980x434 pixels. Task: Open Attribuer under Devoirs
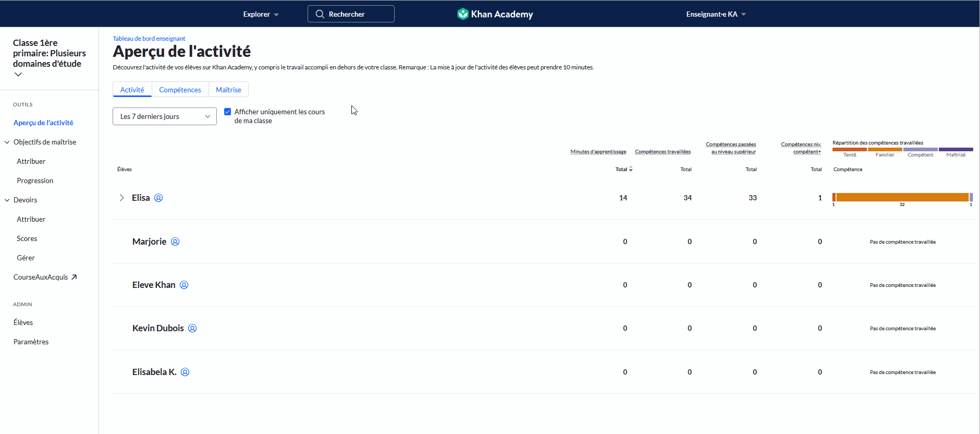point(31,219)
